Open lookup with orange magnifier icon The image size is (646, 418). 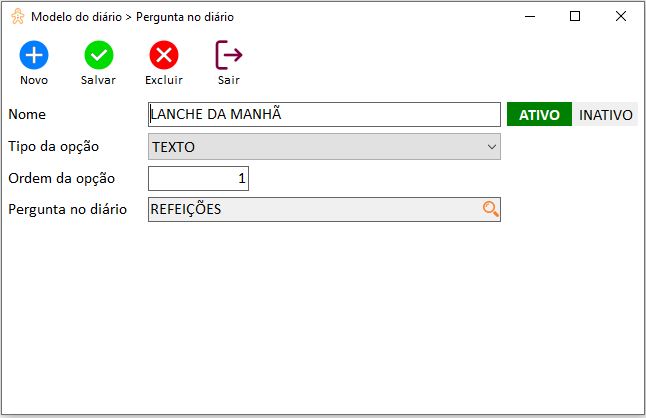[x=490, y=209]
